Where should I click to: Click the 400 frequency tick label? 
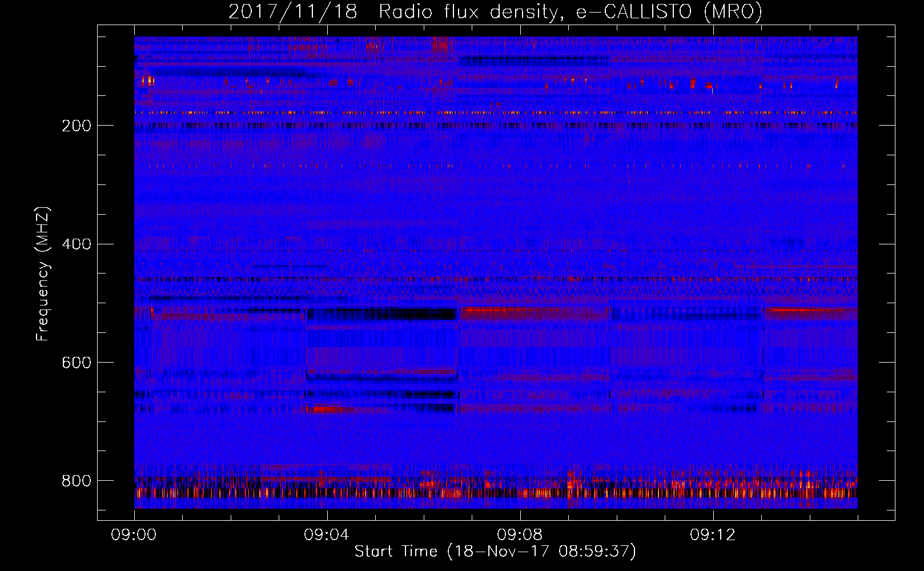point(77,244)
